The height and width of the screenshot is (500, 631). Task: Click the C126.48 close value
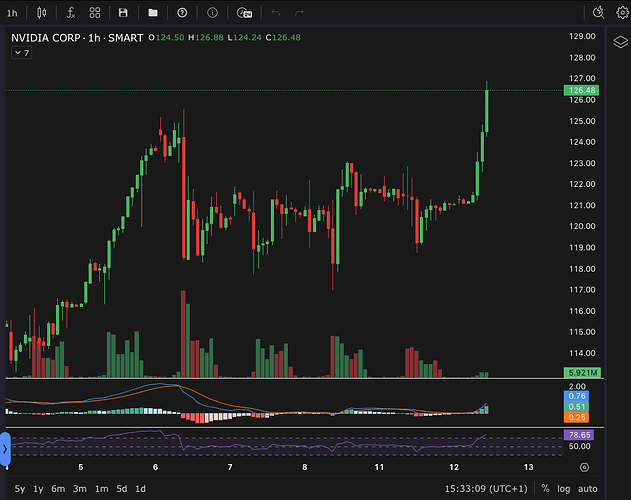[283, 37]
